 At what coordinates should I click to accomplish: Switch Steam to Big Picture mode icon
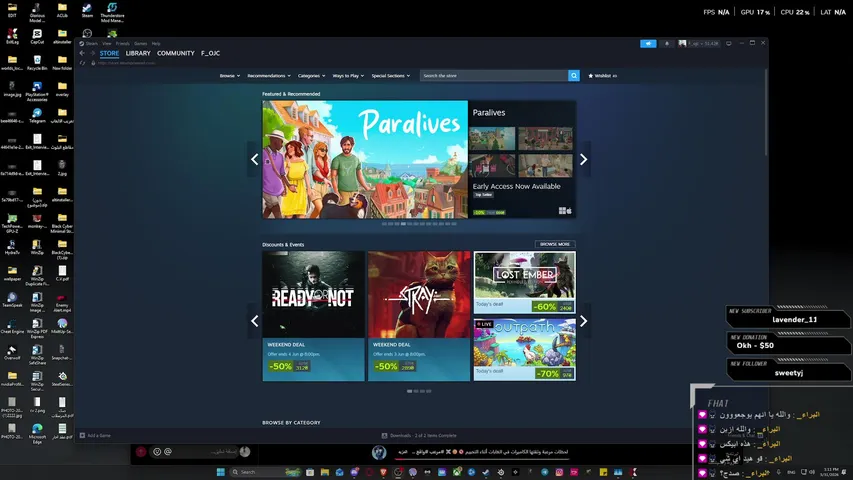[x=728, y=44]
